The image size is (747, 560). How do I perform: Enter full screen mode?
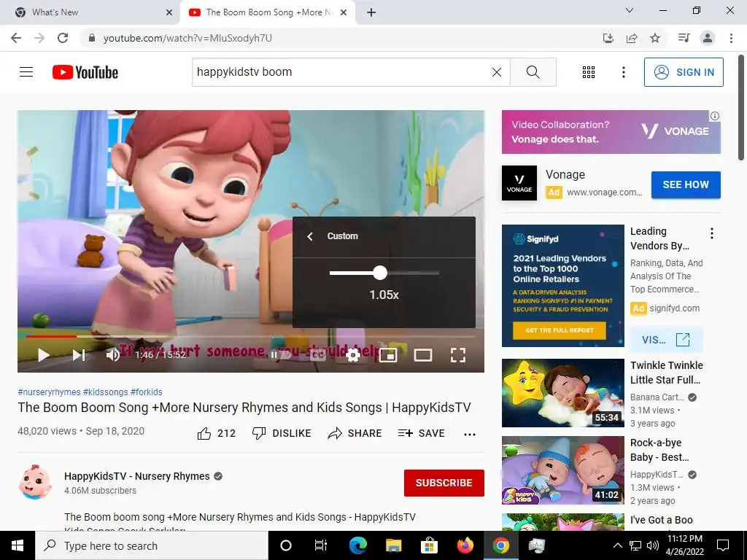point(458,355)
